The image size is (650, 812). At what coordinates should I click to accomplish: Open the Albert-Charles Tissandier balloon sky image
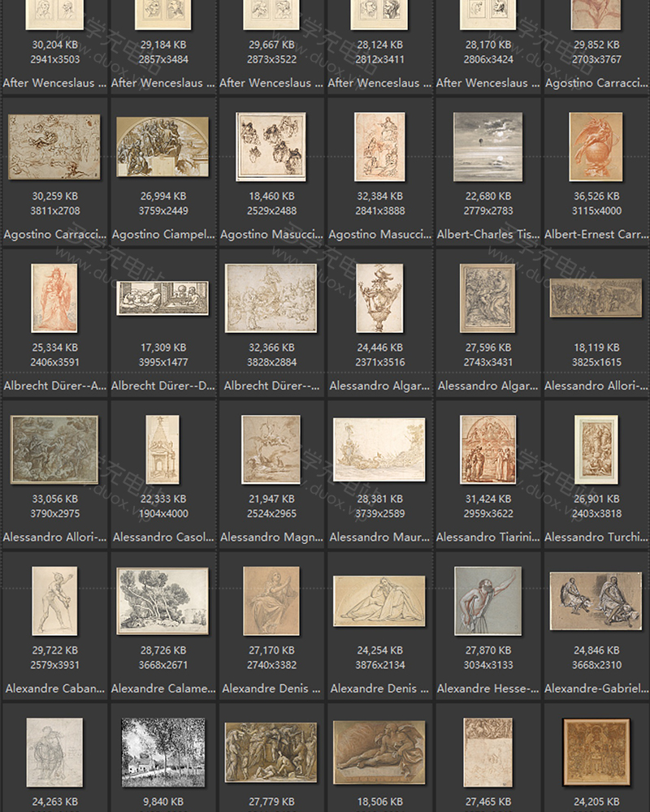[x=487, y=146]
